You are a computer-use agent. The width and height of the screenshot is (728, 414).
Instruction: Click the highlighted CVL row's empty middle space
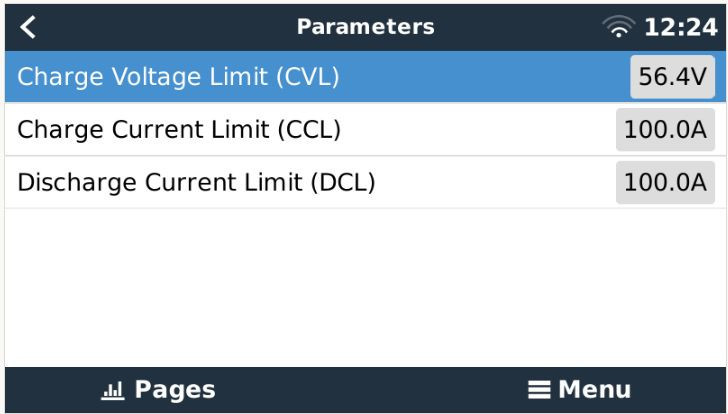click(480, 77)
